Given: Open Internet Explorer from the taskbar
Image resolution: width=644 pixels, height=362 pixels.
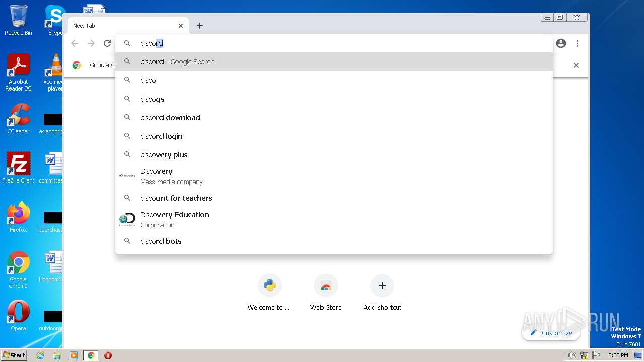Looking at the screenshot, I should click(40, 355).
